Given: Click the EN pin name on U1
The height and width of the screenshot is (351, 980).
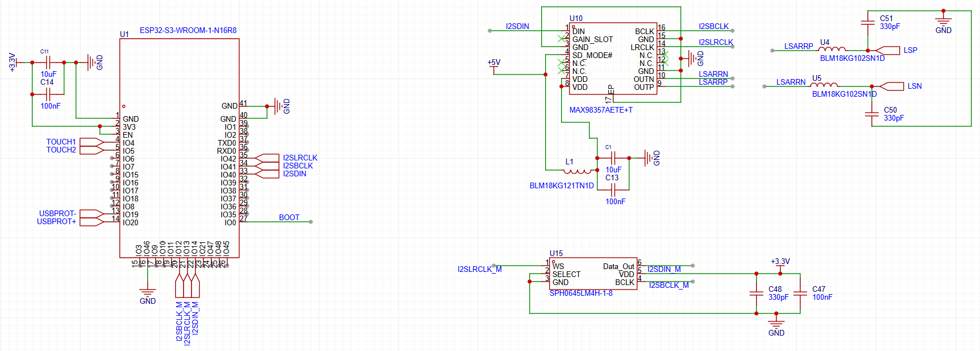Looking at the screenshot, I should point(127,135).
